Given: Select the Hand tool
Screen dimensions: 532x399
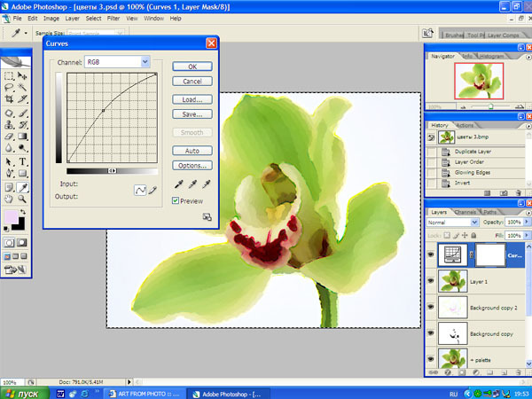Looking at the screenshot, I should pos(9,199).
